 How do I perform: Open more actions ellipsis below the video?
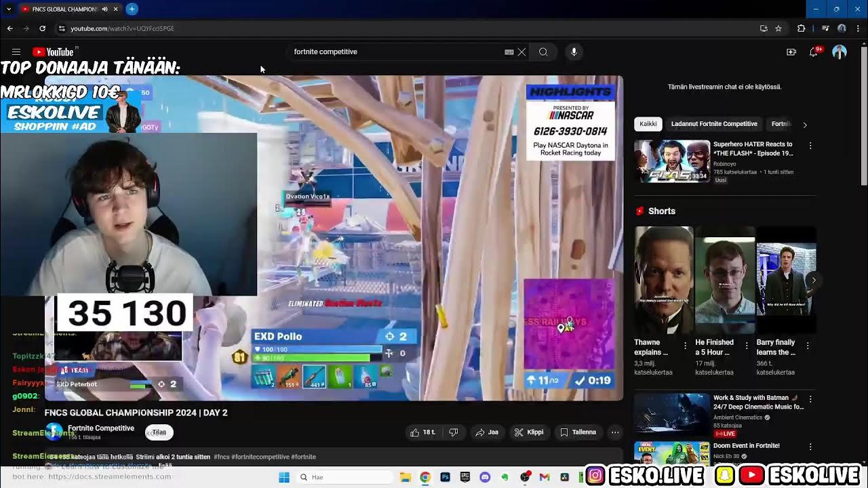coord(615,432)
